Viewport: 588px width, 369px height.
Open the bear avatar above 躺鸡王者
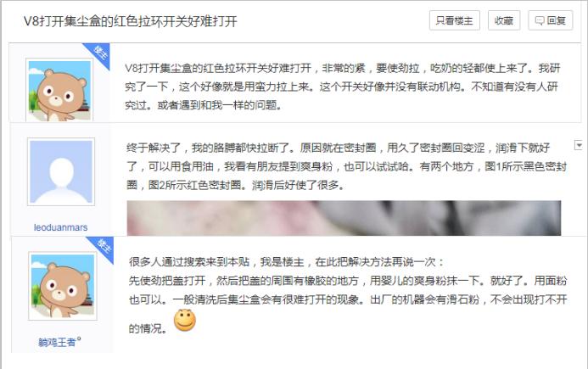(63, 286)
